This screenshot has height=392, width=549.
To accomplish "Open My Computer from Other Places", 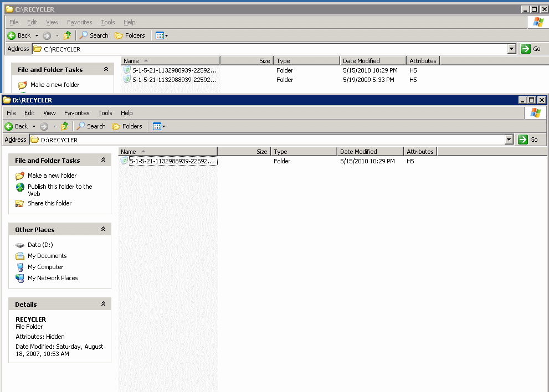I will click(45, 267).
